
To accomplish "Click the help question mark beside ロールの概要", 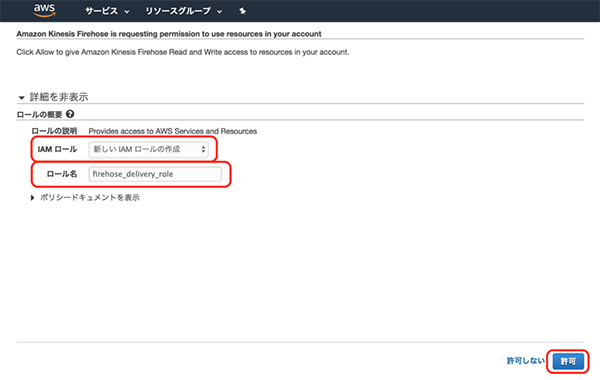I will [x=70, y=114].
